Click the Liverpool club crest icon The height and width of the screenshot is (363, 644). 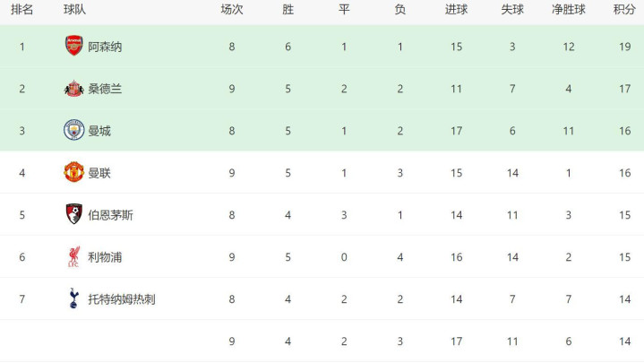click(x=73, y=257)
